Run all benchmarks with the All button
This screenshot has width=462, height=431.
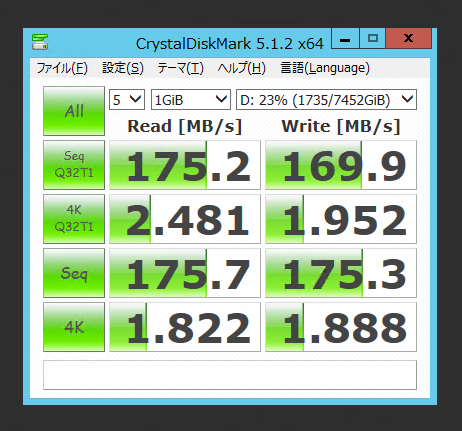click(74, 111)
